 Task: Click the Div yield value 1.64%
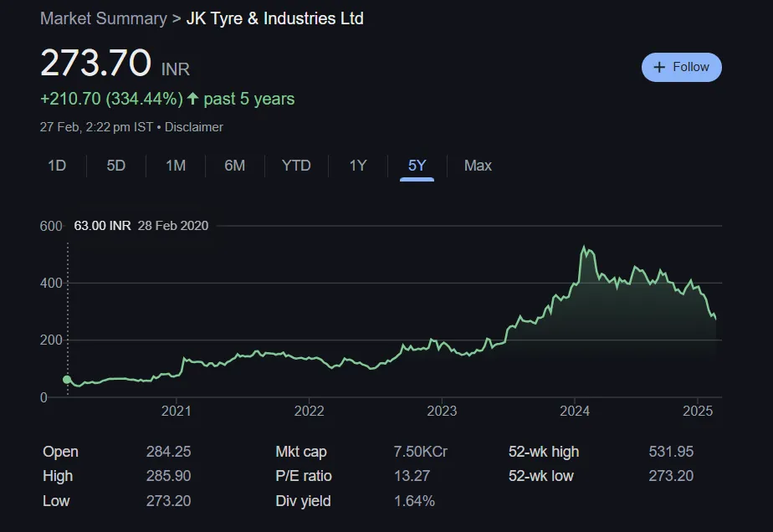(x=415, y=501)
